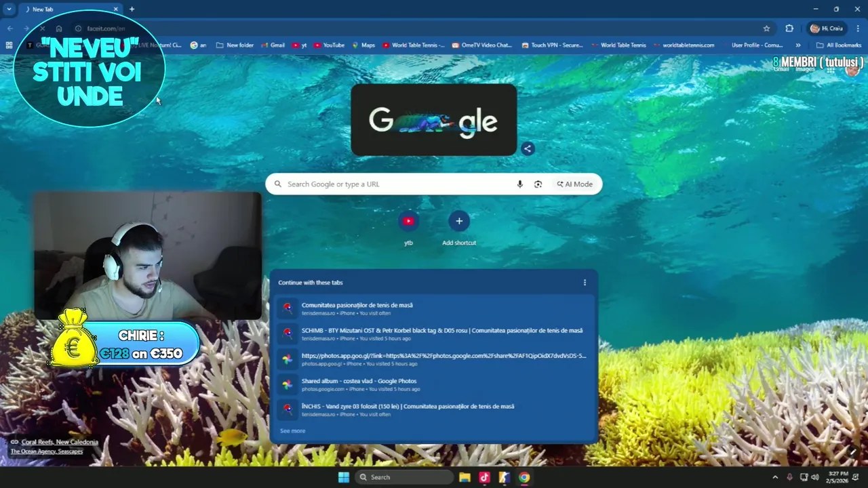Click the microphone tray icon
The width and height of the screenshot is (868, 488).
click(789, 477)
